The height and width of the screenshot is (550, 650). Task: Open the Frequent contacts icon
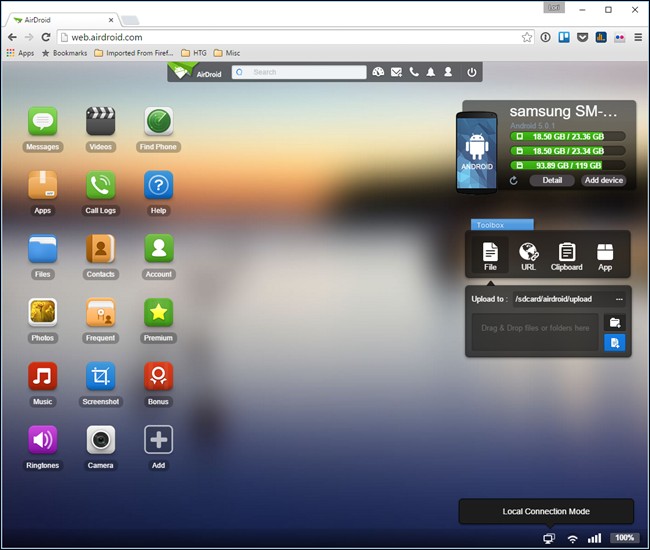click(100, 312)
